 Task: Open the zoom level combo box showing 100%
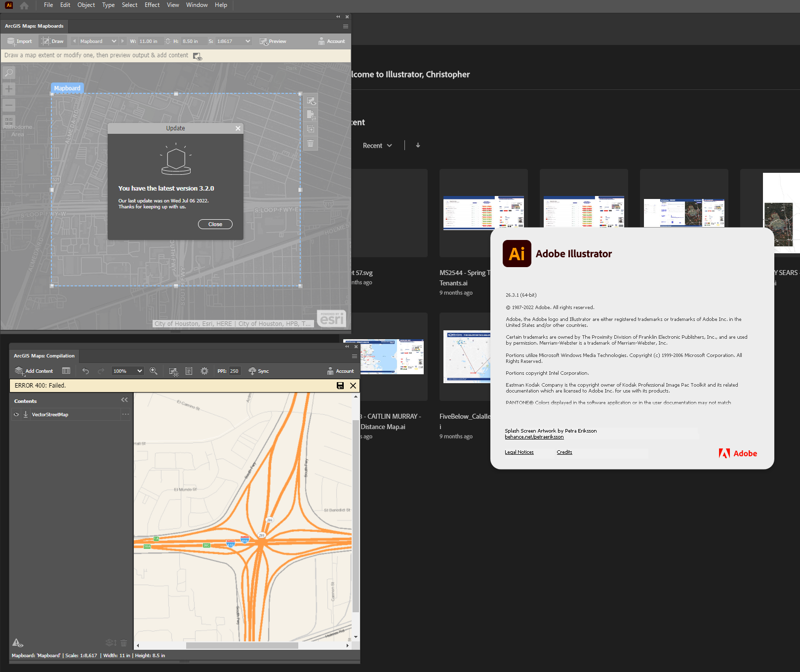127,371
